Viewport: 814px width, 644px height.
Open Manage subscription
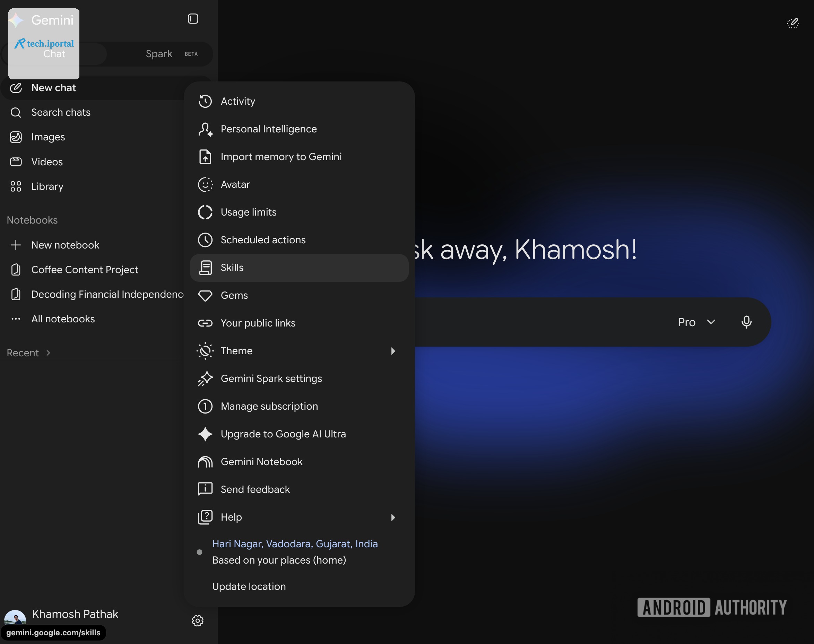tap(299, 407)
